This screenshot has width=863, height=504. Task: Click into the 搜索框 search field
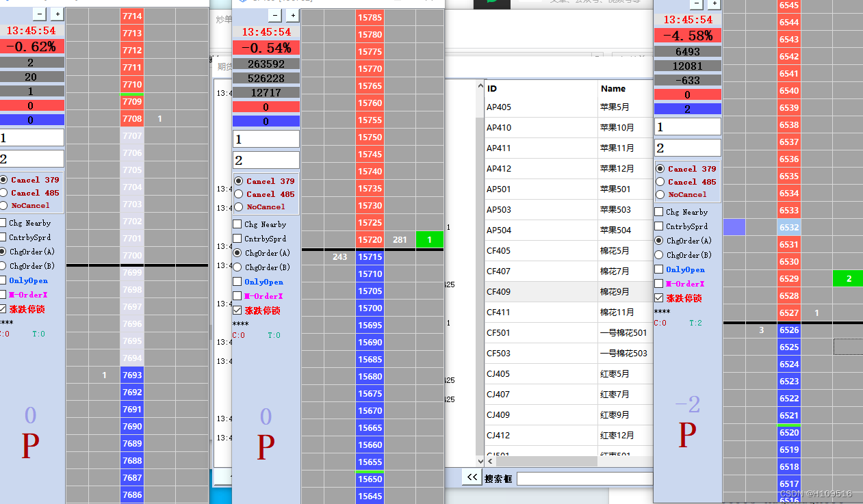(x=584, y=478)
